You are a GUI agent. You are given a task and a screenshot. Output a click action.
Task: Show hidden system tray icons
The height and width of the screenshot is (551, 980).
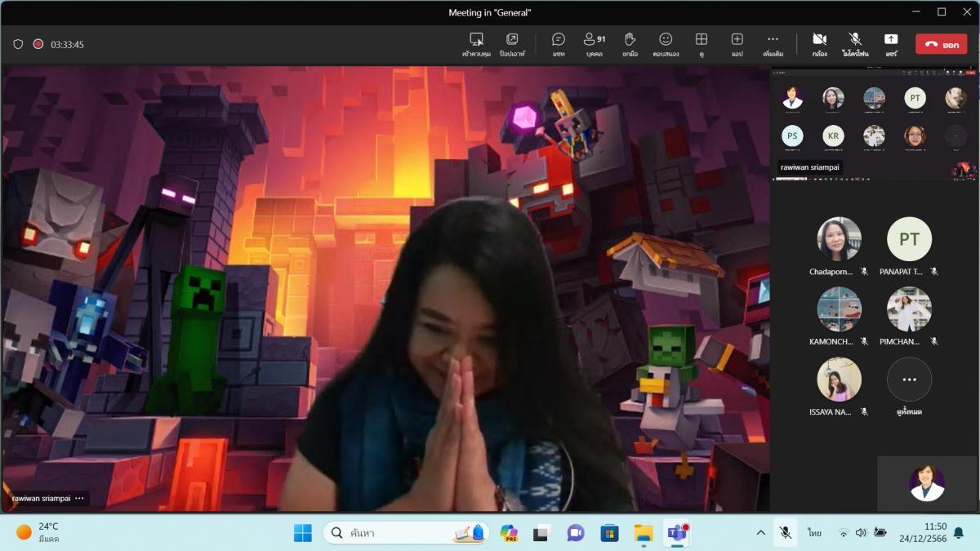tap(761, 533)
